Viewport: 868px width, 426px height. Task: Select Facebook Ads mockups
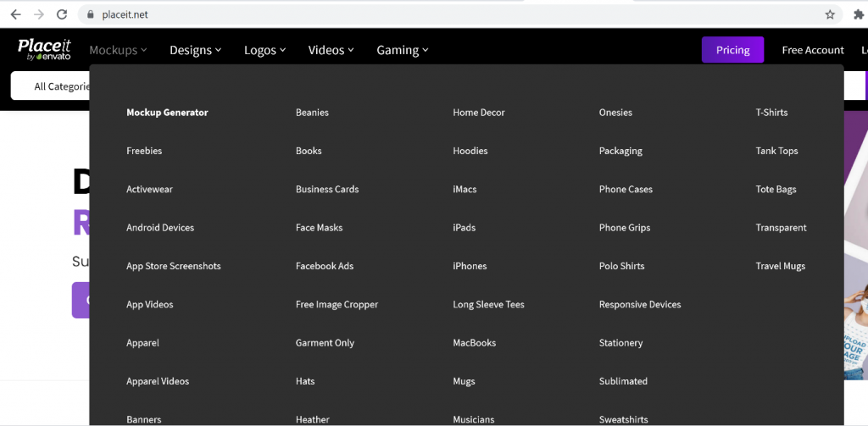(x=325, y=266)
